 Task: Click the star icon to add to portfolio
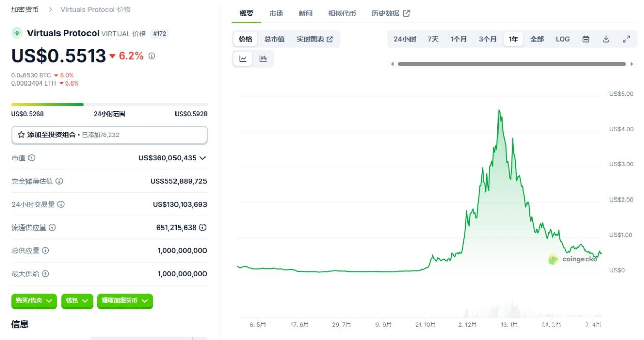[21, 135]
